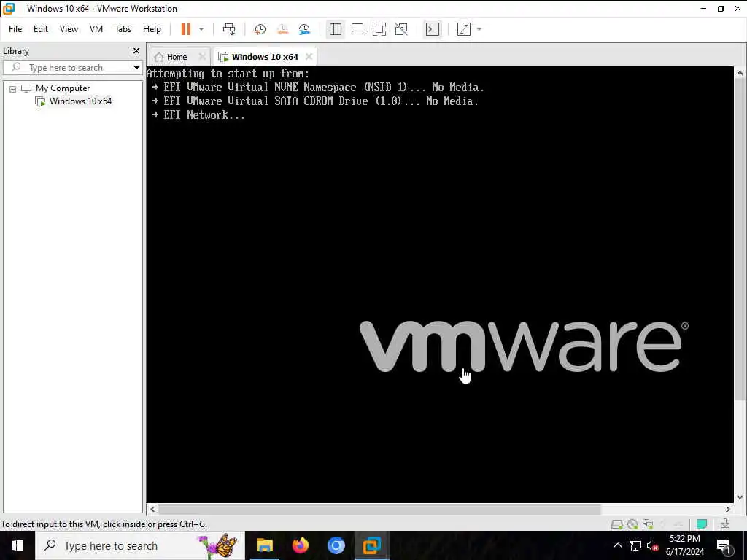Viewport: 747px width, 560px height.
Task: Toggle the thumbnail bar view icon
Action: click(x=357, y=29)
